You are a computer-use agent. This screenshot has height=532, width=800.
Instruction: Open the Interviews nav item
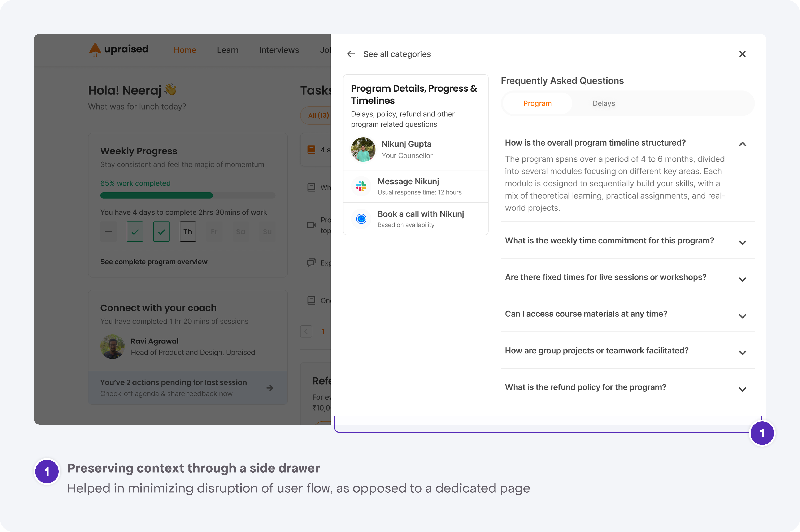point(279,50)
